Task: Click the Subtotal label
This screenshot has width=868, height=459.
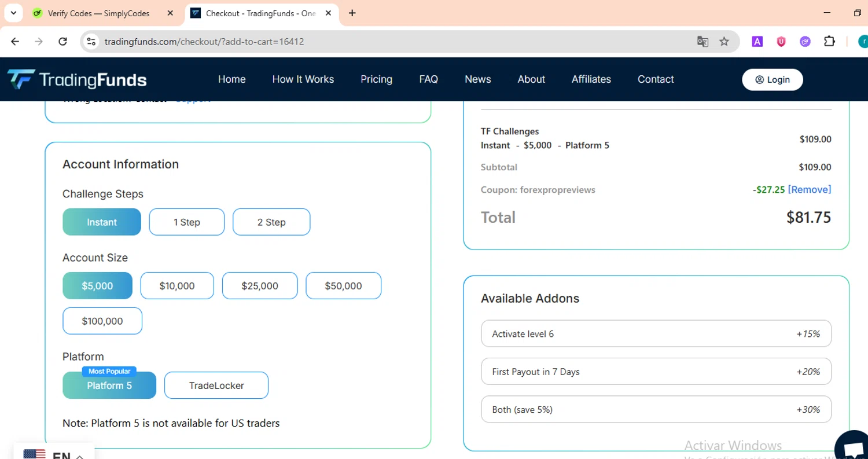Action: coord(499,167)
